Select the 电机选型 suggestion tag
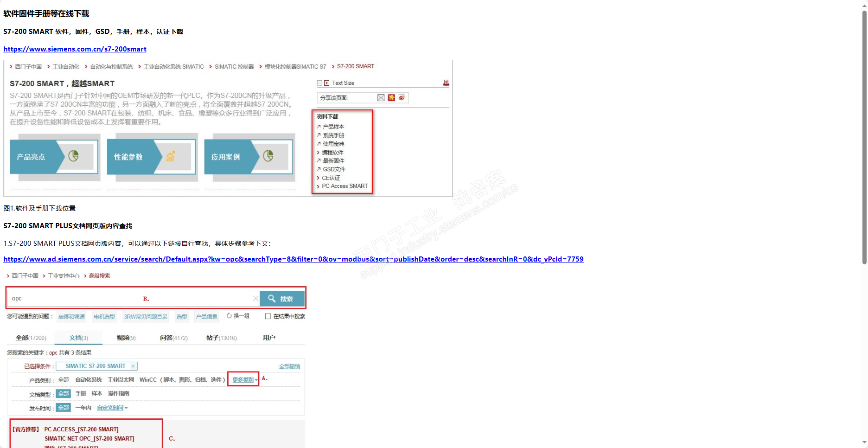This screenshot has height=448, width=868. point(104,317)
